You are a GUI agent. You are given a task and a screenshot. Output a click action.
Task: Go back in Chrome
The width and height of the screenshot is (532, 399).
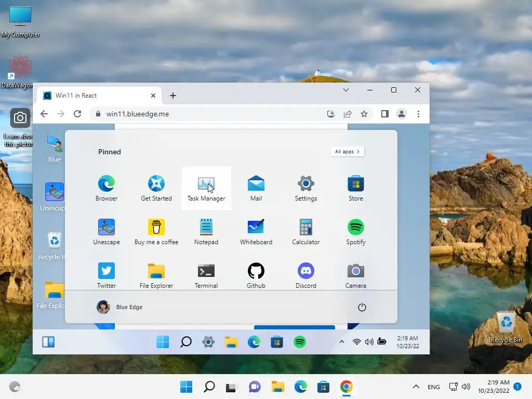pos(44,114)
